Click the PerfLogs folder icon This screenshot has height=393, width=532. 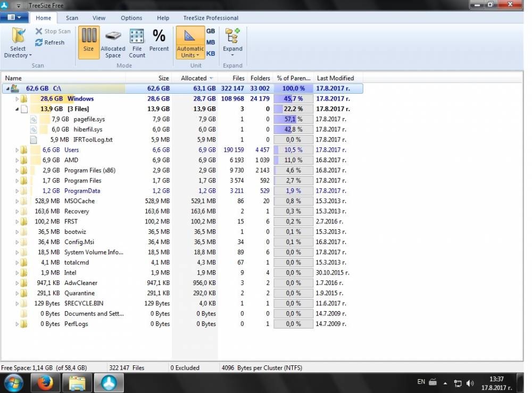tap(24, 324)
